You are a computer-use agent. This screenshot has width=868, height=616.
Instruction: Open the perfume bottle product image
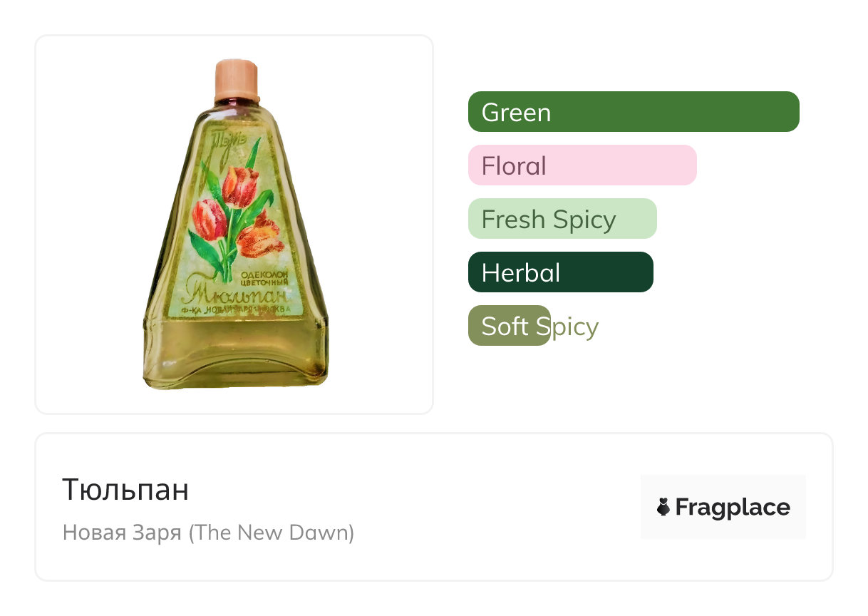click(x=234, y=224)
